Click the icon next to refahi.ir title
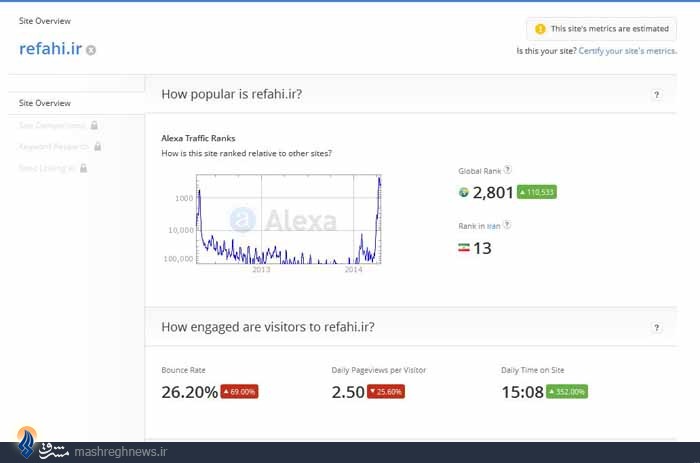The image size is (700, 463). point(91,50)
